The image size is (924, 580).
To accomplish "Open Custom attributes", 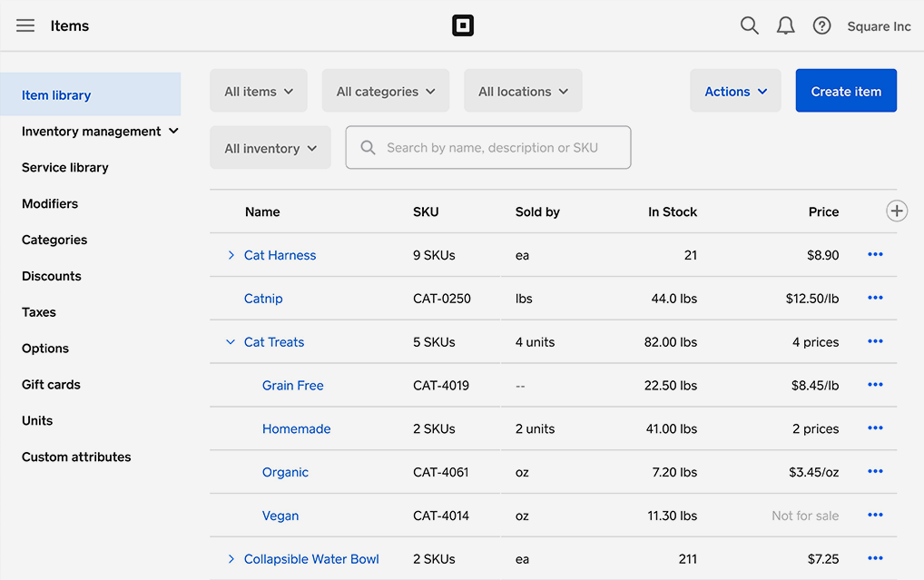I will click(x=76, y=457).
